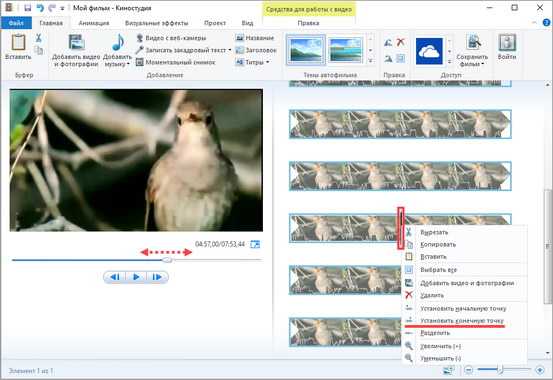Viewport: 553px width, 380px height.
Task: Click the red X remove icon in Правка
Action: 400,42
